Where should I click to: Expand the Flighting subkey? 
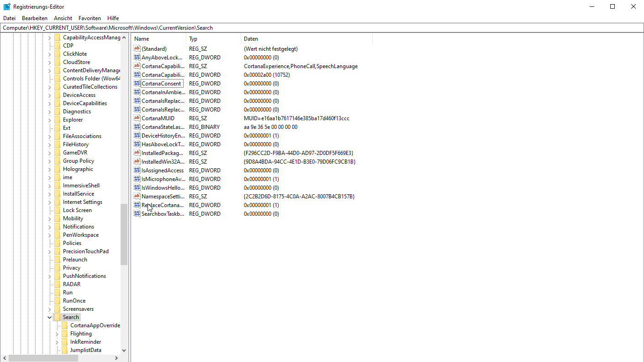57,334
